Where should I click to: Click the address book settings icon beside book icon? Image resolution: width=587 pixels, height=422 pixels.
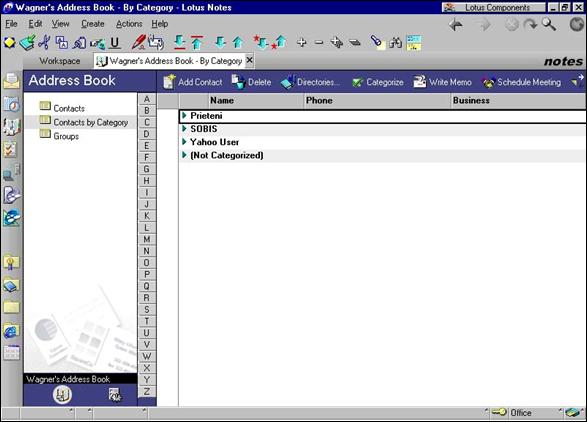pyautogui.click(x=115, y=395)
